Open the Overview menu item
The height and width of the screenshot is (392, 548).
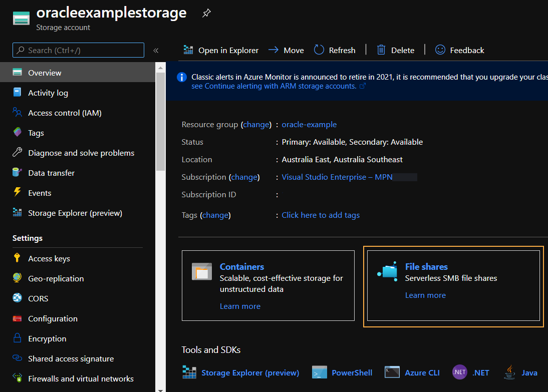click(78, 73)
